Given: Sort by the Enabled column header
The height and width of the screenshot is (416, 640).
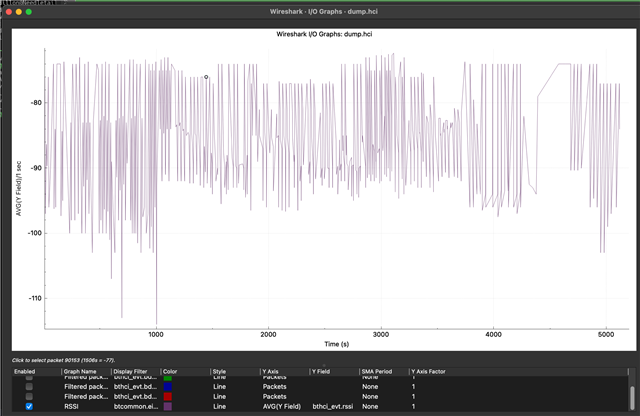Looking at the screenshot, I should [24, 372].
